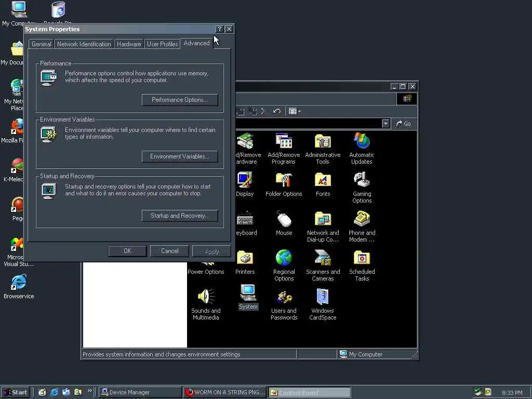
Task: Open Environment Variables dialog
Action: (179, 156)
